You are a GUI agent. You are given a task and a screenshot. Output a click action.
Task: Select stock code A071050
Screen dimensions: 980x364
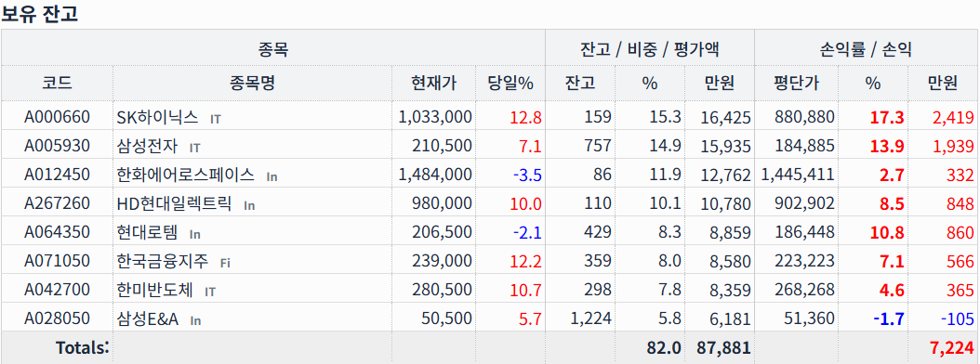[57, 260]
